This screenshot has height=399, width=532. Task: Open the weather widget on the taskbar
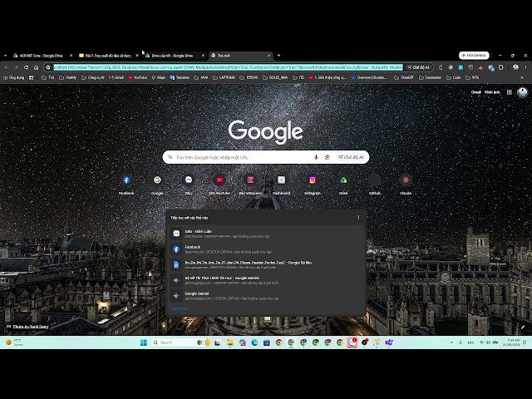click(15, 342)
